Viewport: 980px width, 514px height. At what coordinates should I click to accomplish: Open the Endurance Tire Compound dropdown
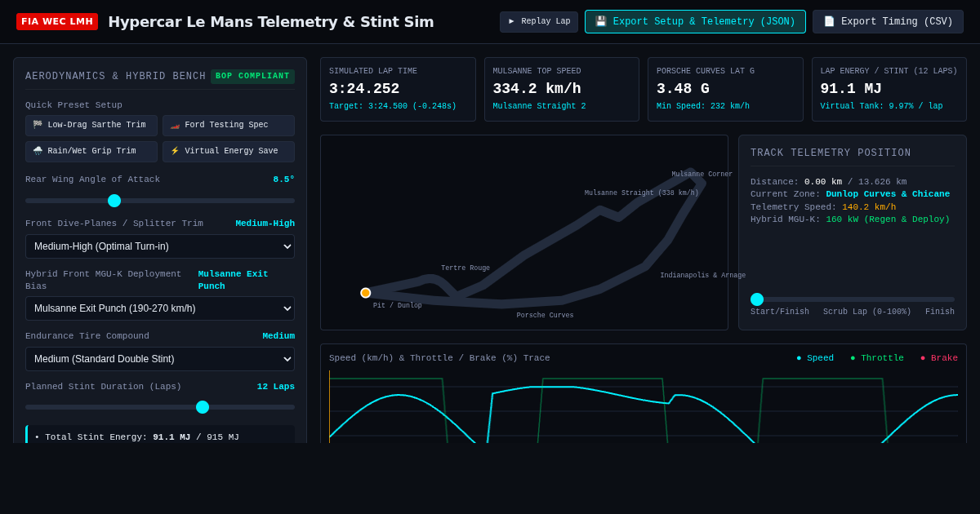click(x=160, y=359)
